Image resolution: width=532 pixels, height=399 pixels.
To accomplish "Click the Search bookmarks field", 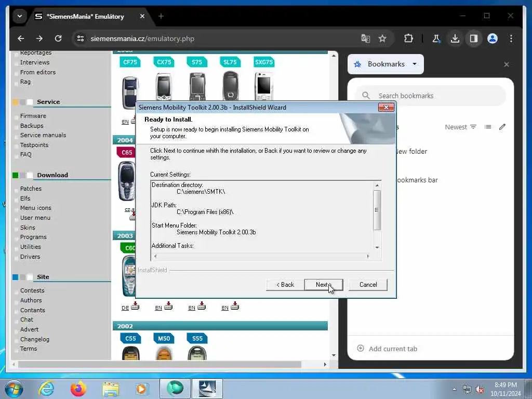I will (x=431, y=96).
